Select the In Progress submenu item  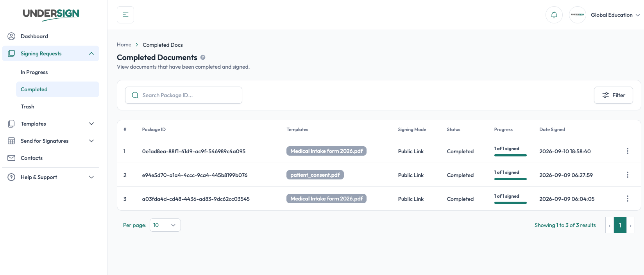click(x=57, y=72)
